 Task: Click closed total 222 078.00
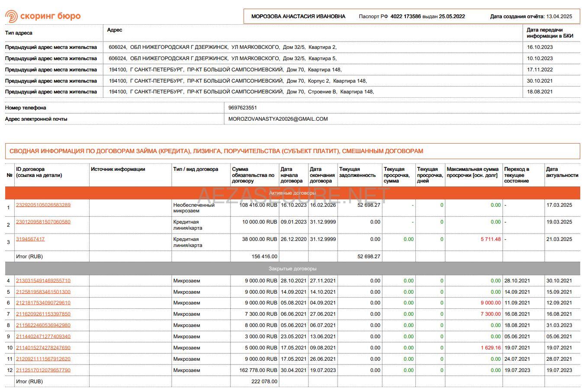coord(264,381)
